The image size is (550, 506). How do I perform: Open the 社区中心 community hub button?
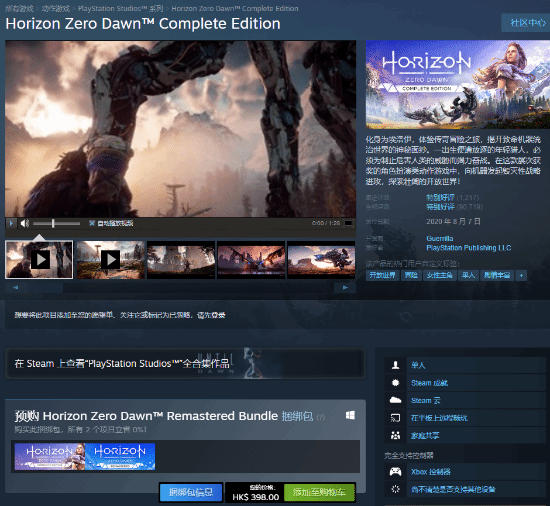click(527, 23)
